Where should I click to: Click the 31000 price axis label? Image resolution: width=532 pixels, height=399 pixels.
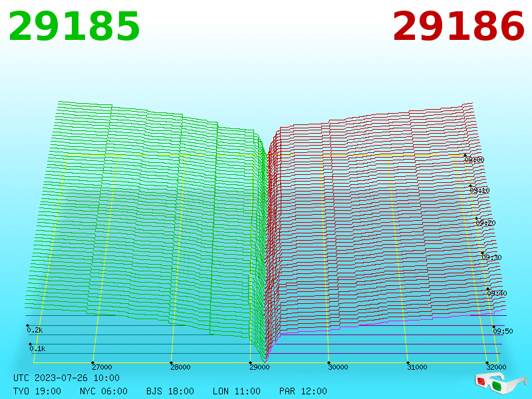point(417,367)
